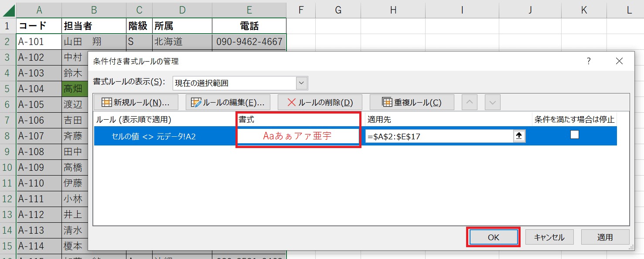Click the select-all corner of the sheet
This screenshot has height=259, width=644.
point(8,10)
